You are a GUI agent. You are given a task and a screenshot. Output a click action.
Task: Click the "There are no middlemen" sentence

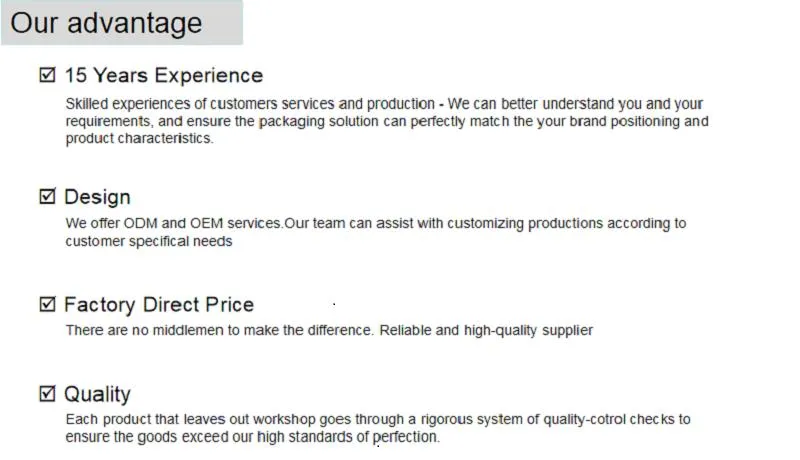point(220,330)
